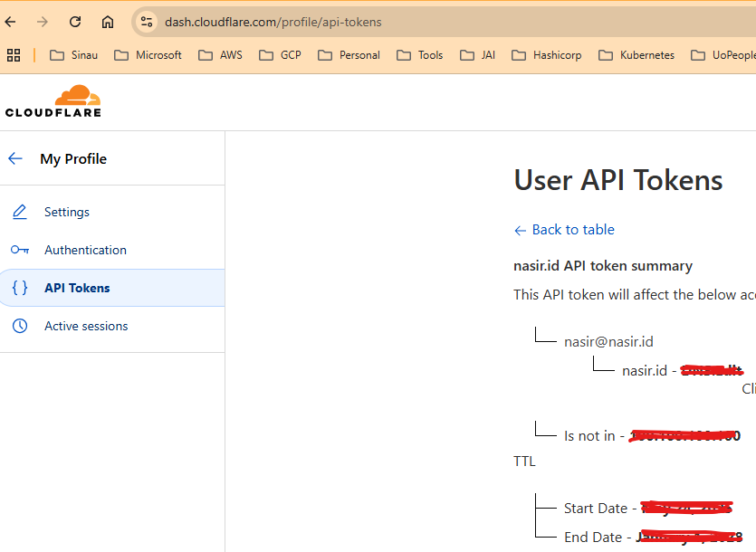Open the Kubernetes bookmarks folder
The image size is (756, 552).
(636, 55)
